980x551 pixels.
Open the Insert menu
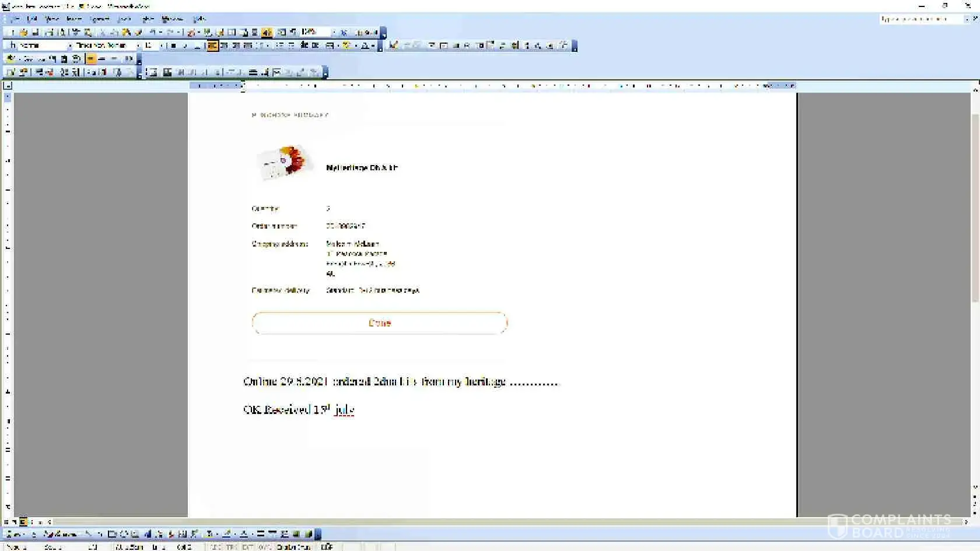(74, 19)
